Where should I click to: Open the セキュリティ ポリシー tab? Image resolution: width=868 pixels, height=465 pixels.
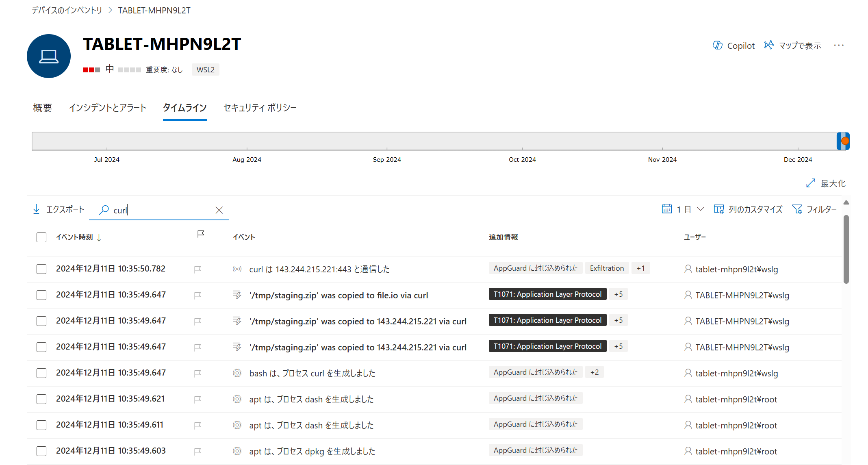tap(260, 108)
